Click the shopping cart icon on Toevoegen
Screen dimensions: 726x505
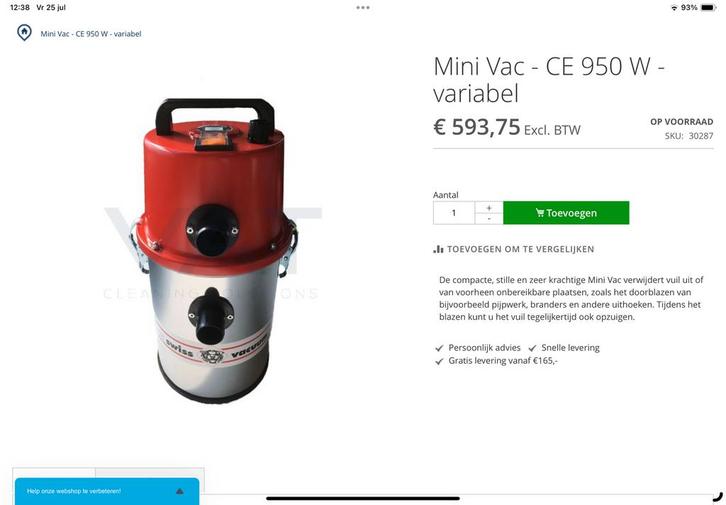(540, 213)
